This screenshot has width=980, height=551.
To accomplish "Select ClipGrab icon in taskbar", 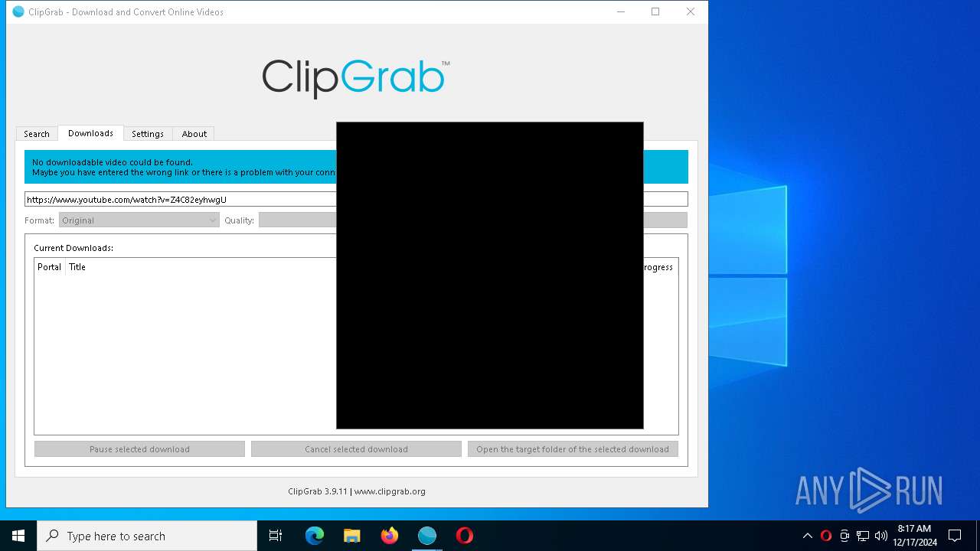I will click(x=427, y=536).
